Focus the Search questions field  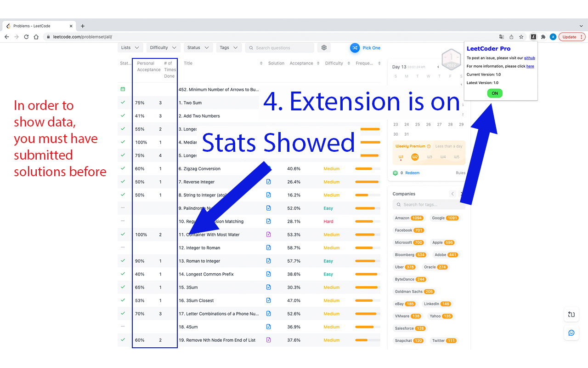(280, 48)
